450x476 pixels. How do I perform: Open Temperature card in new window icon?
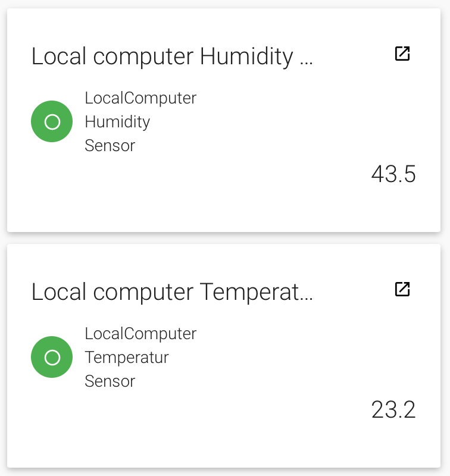(x=402, y=289)
